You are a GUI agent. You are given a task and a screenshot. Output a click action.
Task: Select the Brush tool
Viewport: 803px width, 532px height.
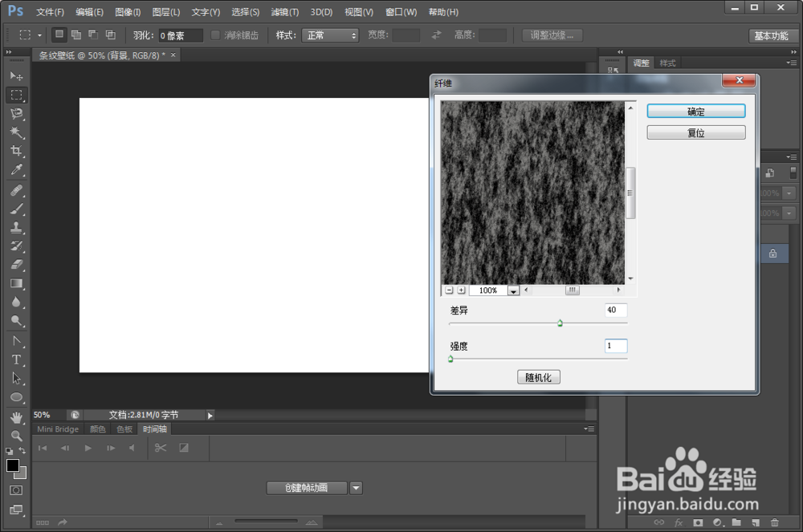click(16, 209)
